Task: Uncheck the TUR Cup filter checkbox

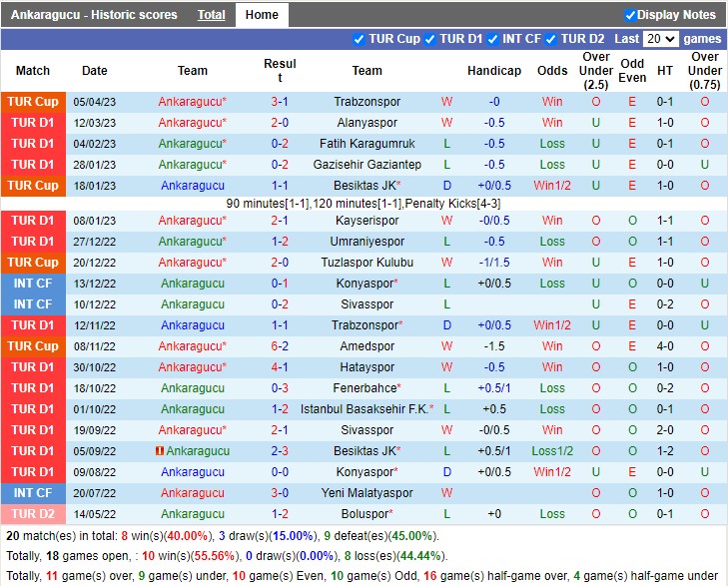Action: 360,39
